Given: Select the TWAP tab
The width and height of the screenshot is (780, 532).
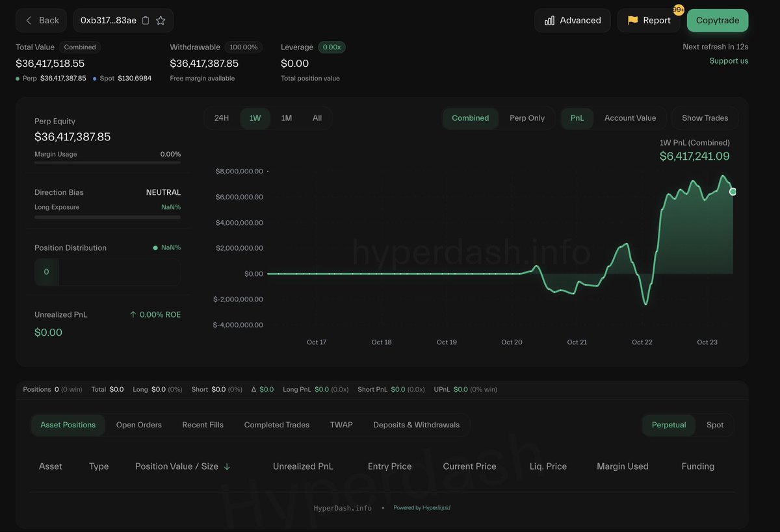Looking at the screenshot, I should [341, 424].
